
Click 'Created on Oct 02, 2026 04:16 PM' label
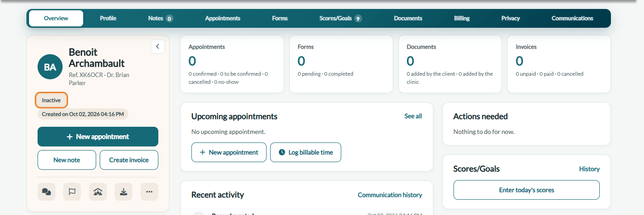point(83,114)
